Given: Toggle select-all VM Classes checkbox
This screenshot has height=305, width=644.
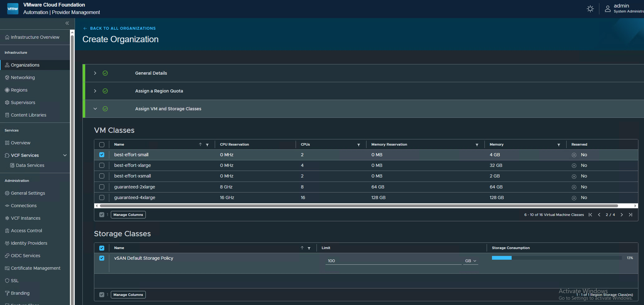Looking at the screenshot, I should tap(102, 145).
